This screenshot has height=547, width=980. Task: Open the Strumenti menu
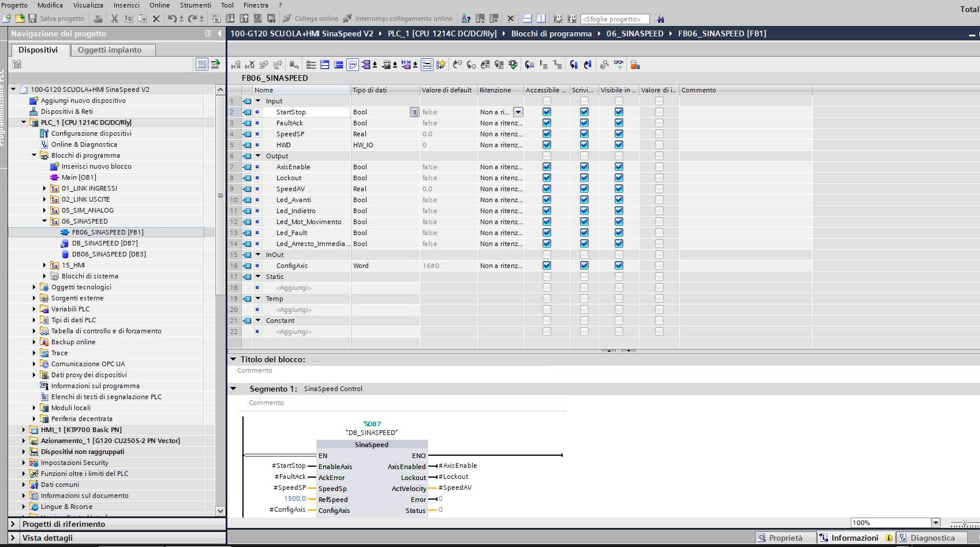pyautogui.click(x=195, y=5)
